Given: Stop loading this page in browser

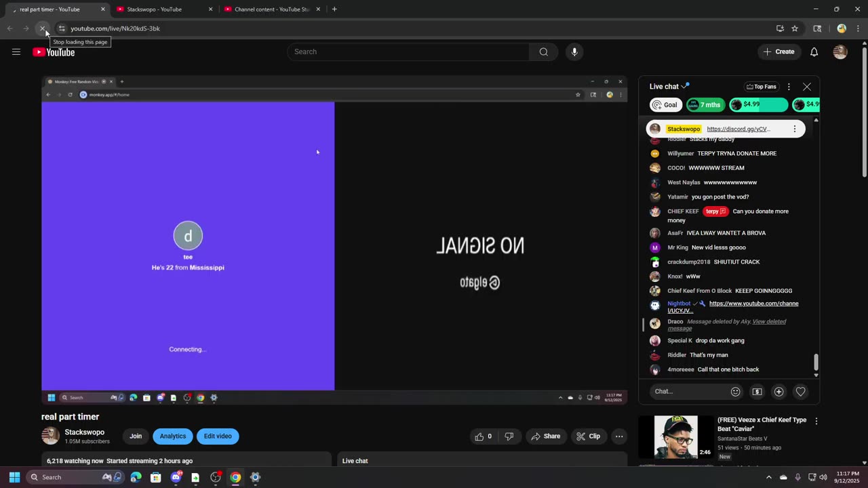Looking at the screenshot, I should pos(42,28).
